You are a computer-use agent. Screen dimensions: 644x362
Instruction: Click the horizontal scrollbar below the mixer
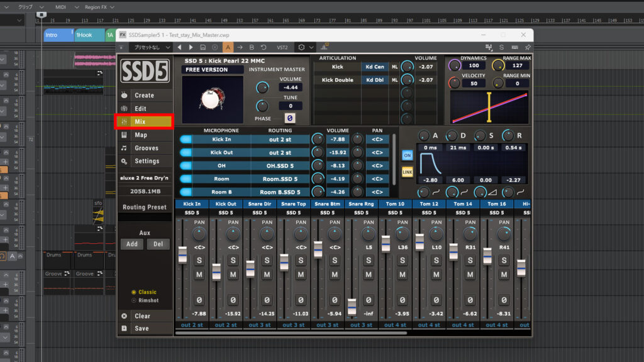(x=291, y=332)
